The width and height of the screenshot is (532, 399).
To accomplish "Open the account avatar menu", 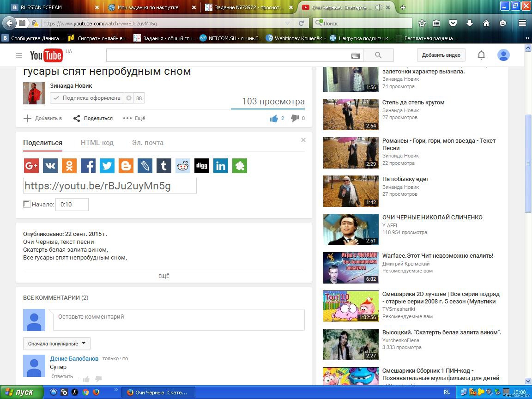I will pyautogui.click(x=503, y=55).
